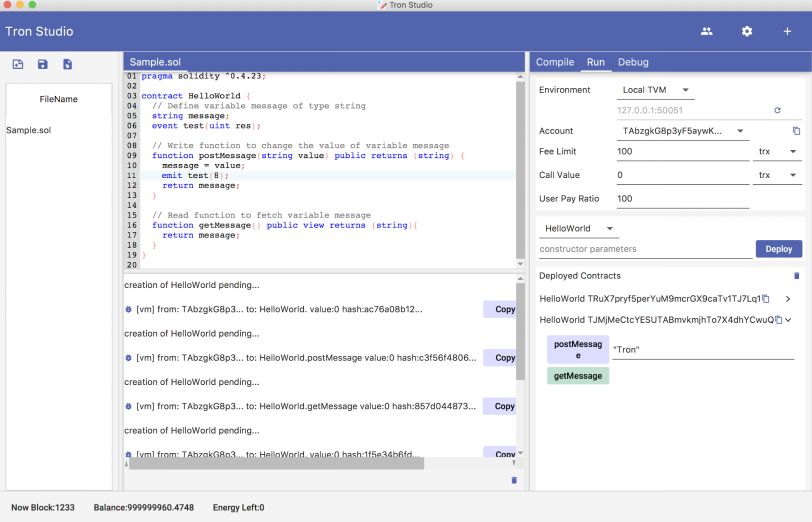The height and width of the screenshot is (522, 812).
Task: Open the Account TAbzgkG8p3yF5aywK dropdown
Action: [x=683, y=130]
